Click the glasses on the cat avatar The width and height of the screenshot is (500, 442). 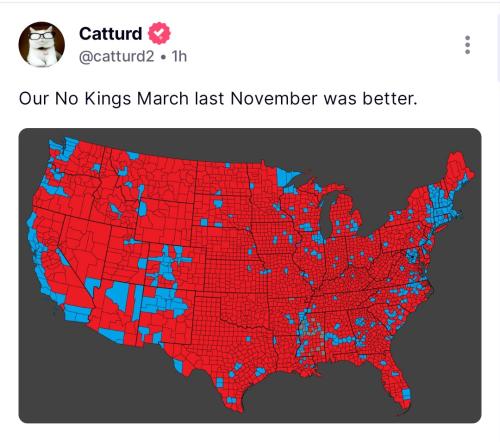[41, 36]
